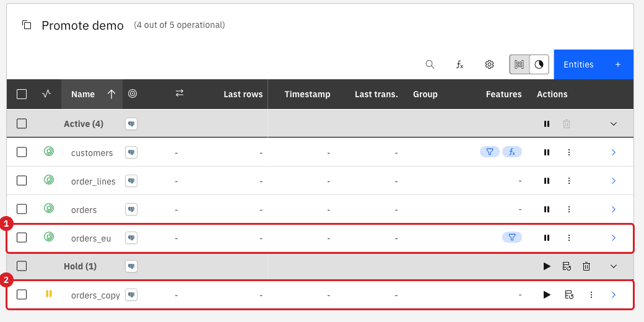This screenshot has width=644, height=322.
Task: Collapse the Active (4) group
Action: [614, 124]
